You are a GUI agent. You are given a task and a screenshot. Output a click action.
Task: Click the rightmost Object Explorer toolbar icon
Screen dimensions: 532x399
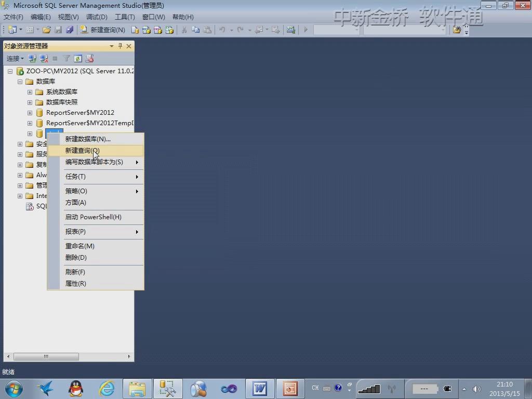pyautogui.click(x=89, y=59)
